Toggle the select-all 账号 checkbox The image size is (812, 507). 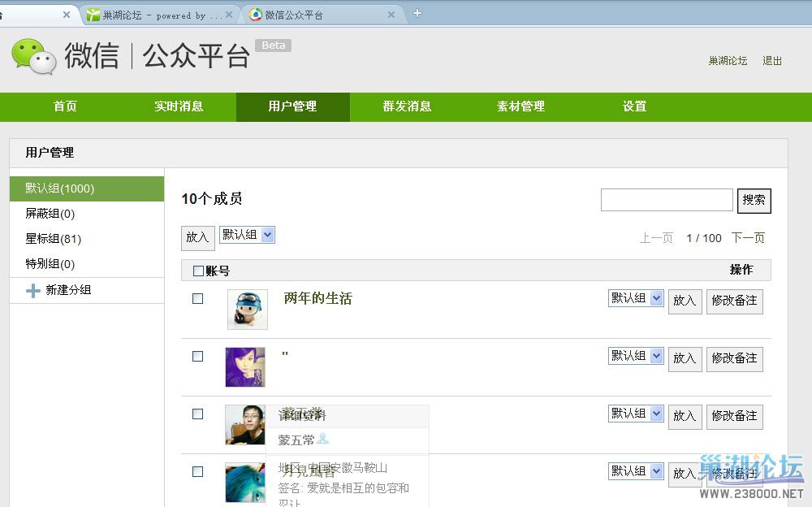point(198,271)
